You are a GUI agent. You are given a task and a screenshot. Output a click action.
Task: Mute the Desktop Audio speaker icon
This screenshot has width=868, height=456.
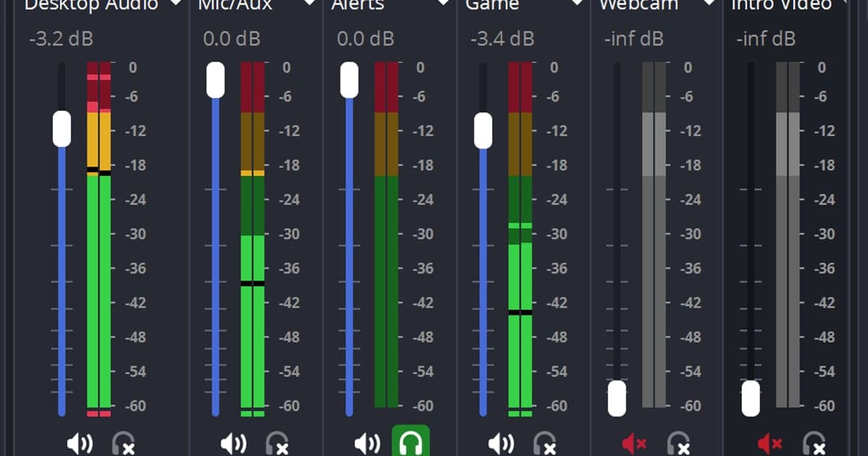tap(80, 444)
